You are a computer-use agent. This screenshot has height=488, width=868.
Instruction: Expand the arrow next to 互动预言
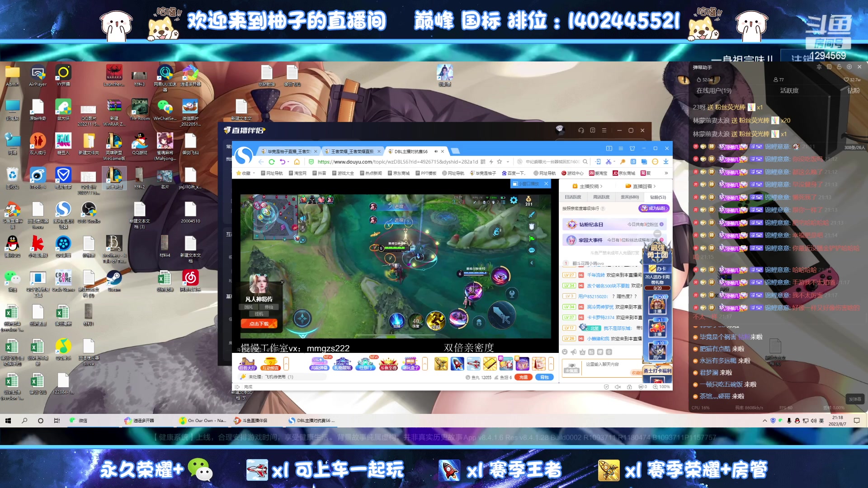coord(286,363)
